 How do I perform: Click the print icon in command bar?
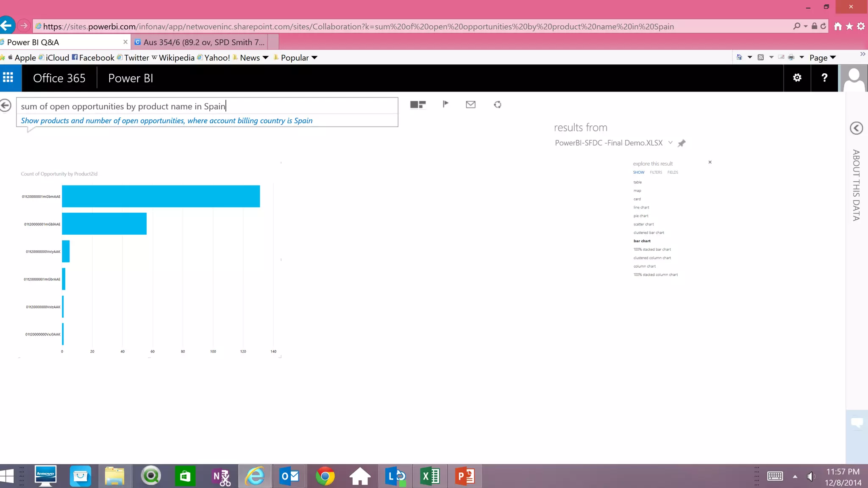click(x=791, y=57)
